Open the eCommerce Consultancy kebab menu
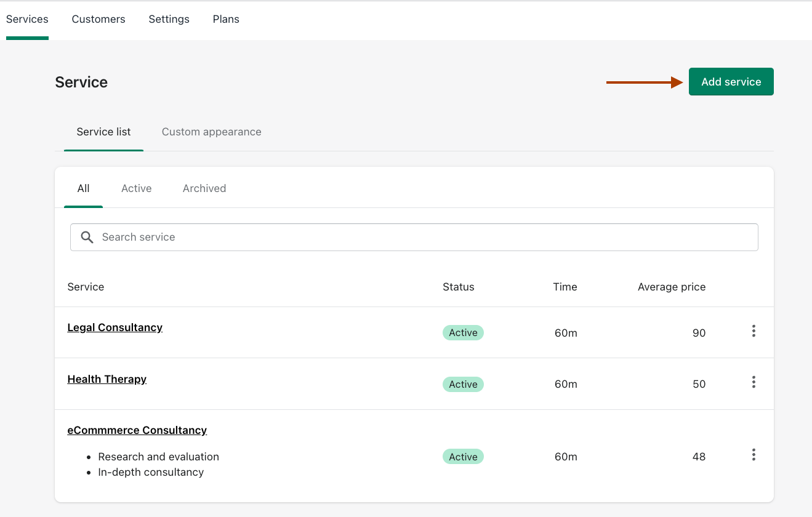 pyautogui.click(x=754, y=455)
